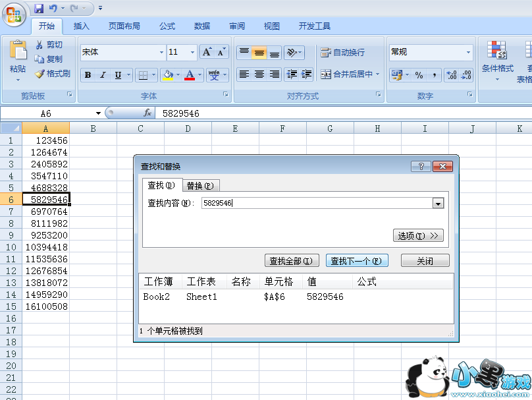
Task: Apply red font color A
Action: [190, 75]
